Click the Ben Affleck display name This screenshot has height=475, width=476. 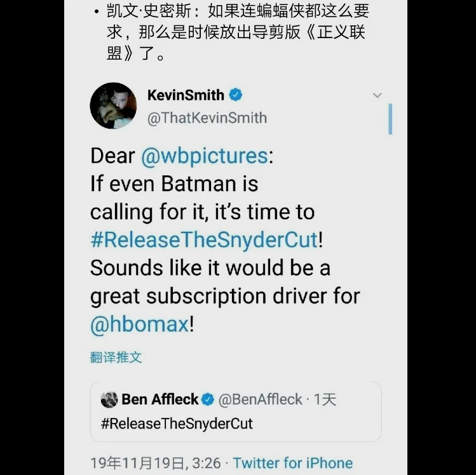[160, 399]
